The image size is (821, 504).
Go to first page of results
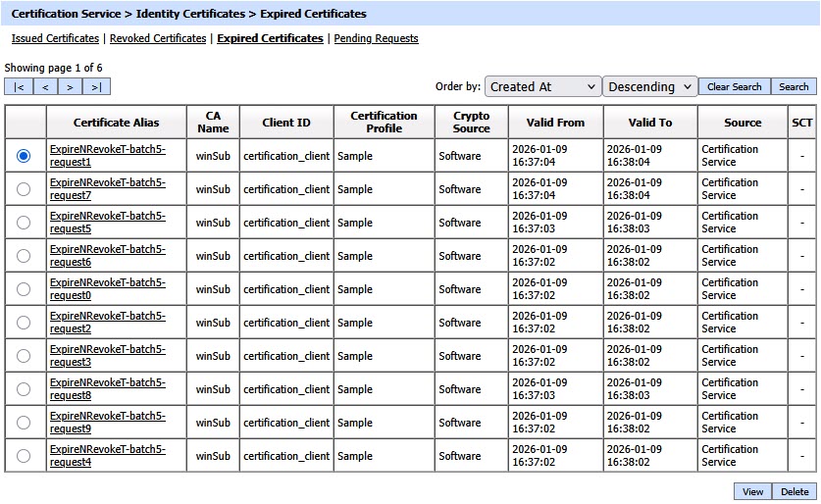click(x=19, y=87)
